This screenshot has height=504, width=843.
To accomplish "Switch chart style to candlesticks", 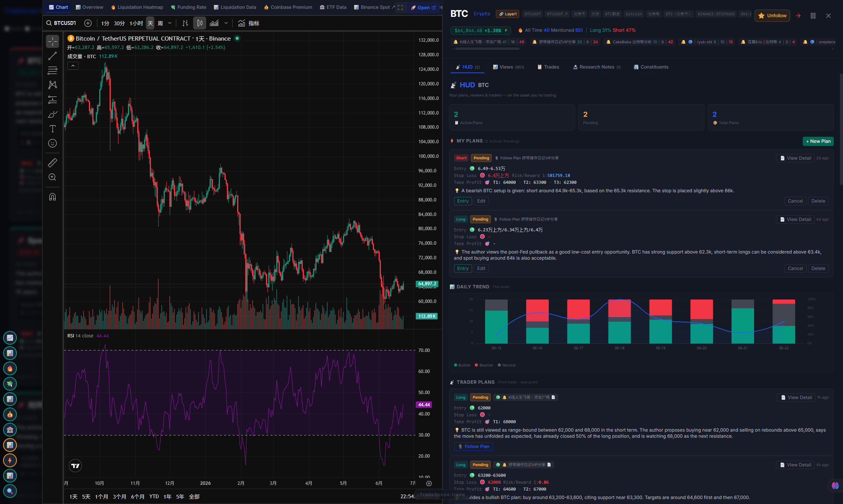I will pyautogui.click(x=200, y=23).
